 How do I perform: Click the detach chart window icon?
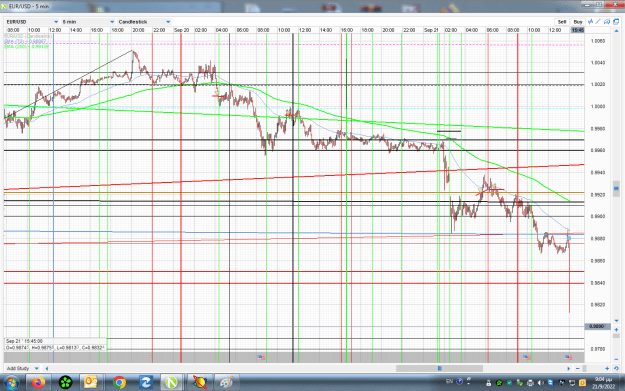click(x=616, y=22)
